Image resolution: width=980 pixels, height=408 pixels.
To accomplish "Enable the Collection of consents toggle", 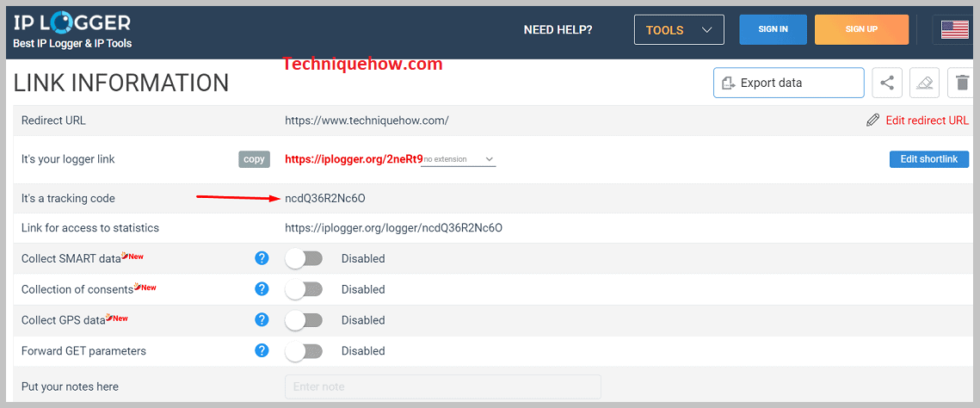I will [x=304, y=288].
